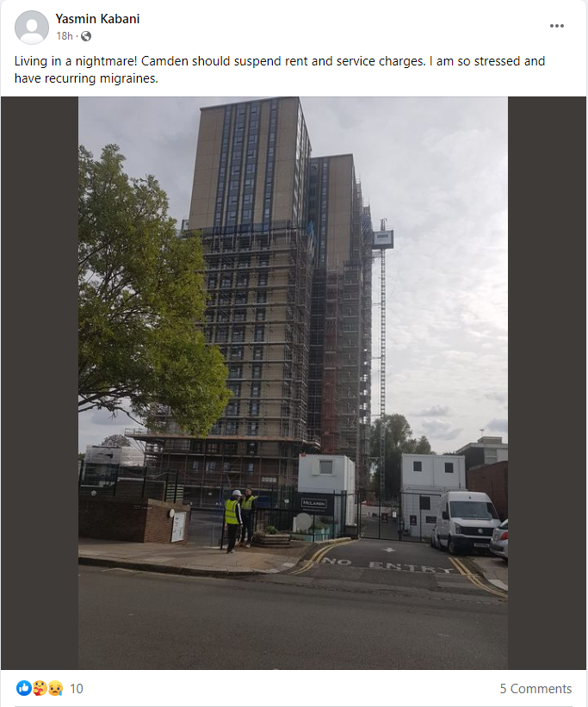View who reacted via the 10 count

click(x=77, y=689)
